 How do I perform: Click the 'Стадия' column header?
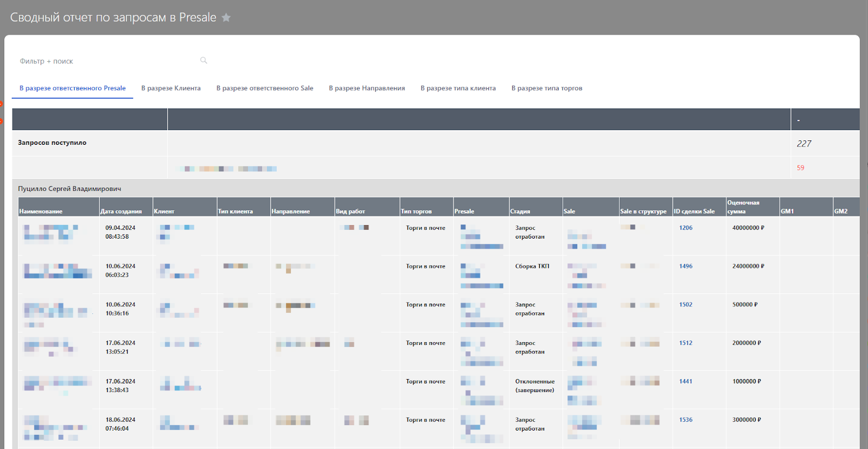tap(520, 211)
